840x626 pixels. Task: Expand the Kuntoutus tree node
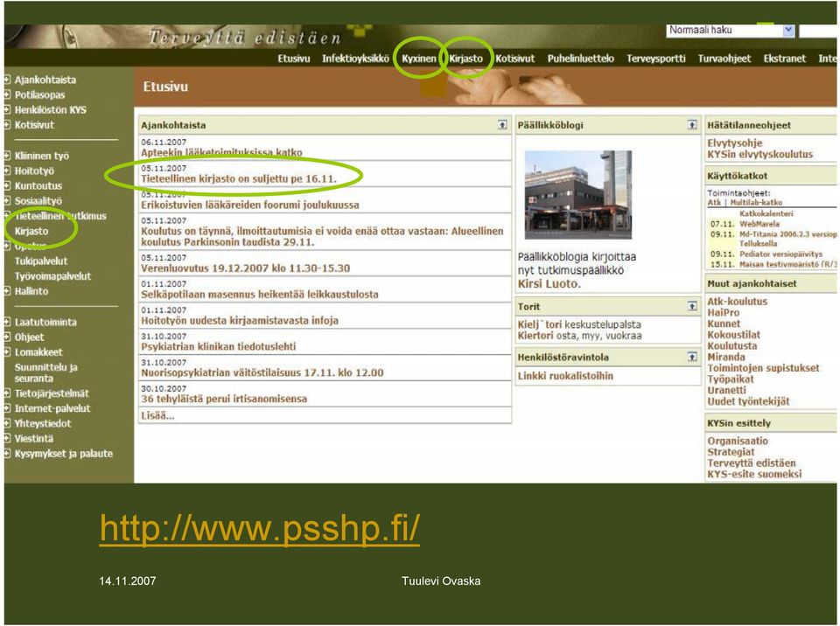(8, 186)
